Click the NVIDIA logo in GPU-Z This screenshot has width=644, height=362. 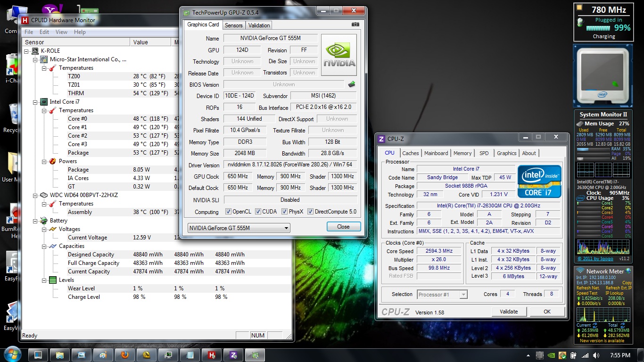[x=339, y=55]
